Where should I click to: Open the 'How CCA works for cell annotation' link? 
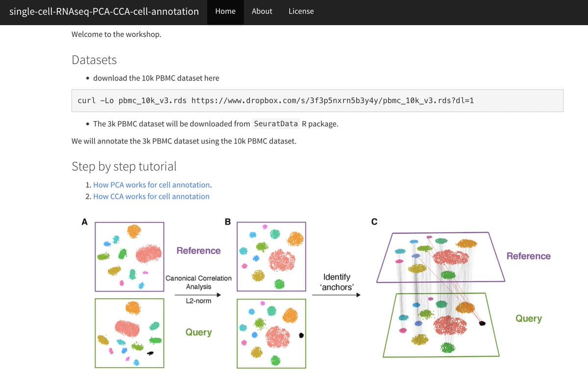(x=151, y=196)
